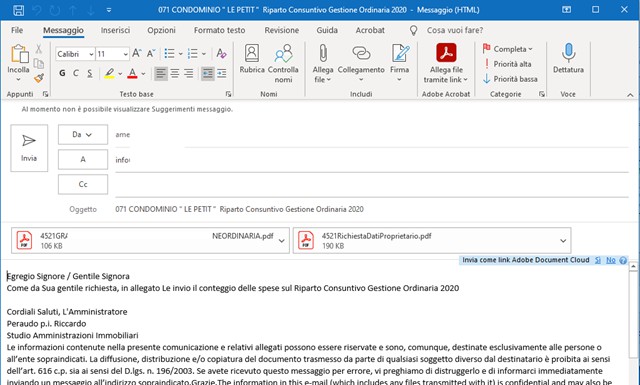Viewport: 640px width, 385px height.
Task: Open the font color dropdown arrow
Action: [x=143, y=74]
